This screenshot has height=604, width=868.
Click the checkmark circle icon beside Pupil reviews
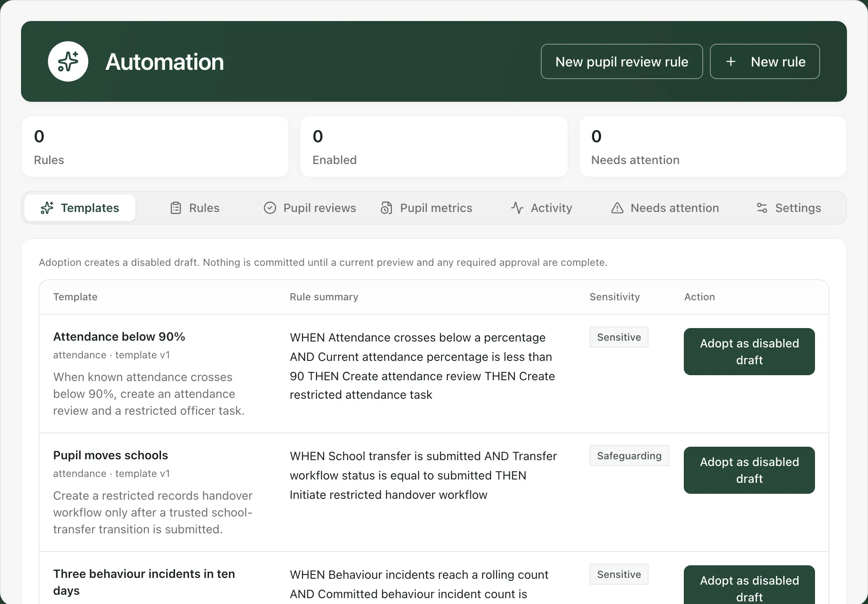point(270,208)
